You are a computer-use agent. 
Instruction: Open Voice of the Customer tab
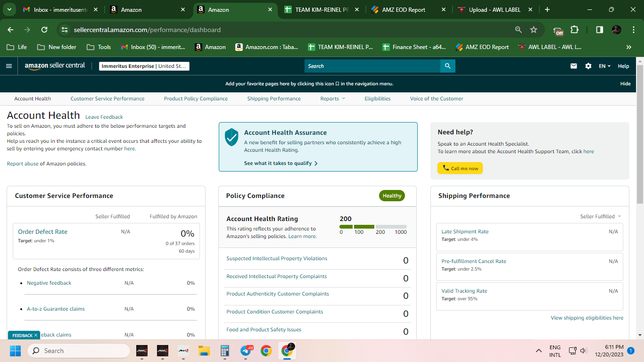tap(437, 99)
